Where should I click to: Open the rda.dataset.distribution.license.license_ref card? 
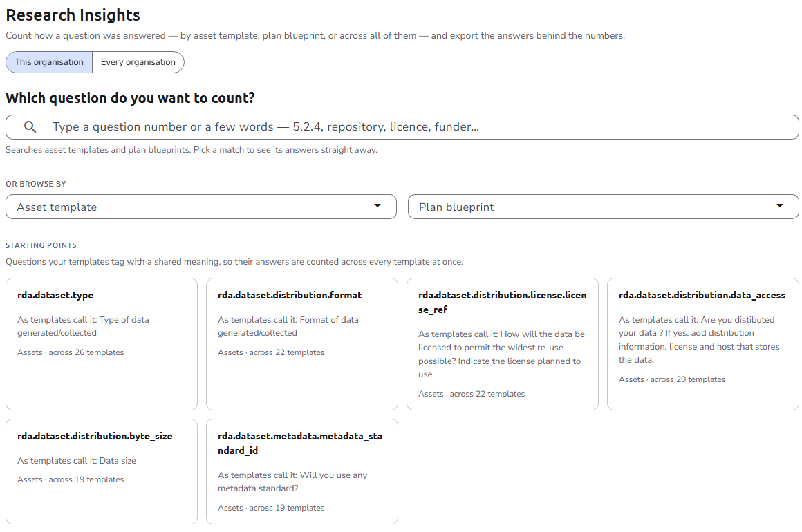pyautogui.click(x=502, y=344)
